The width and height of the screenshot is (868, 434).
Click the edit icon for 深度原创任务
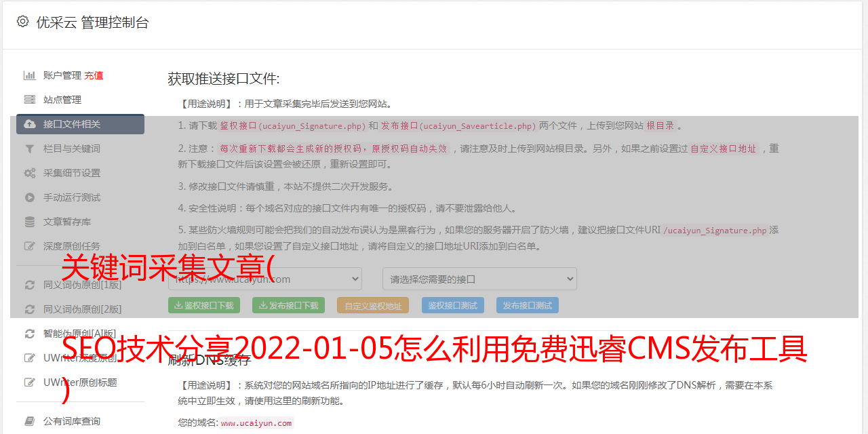[30, 246]
